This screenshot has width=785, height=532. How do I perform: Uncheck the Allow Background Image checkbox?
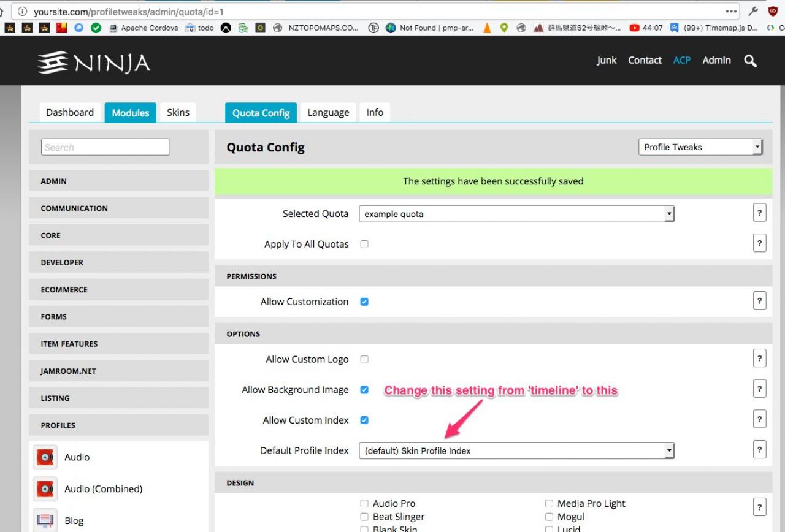pos(364,390)
